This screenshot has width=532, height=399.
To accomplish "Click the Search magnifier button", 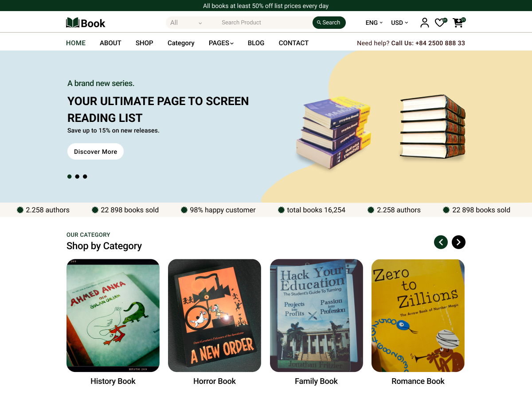I will point(329,22).
